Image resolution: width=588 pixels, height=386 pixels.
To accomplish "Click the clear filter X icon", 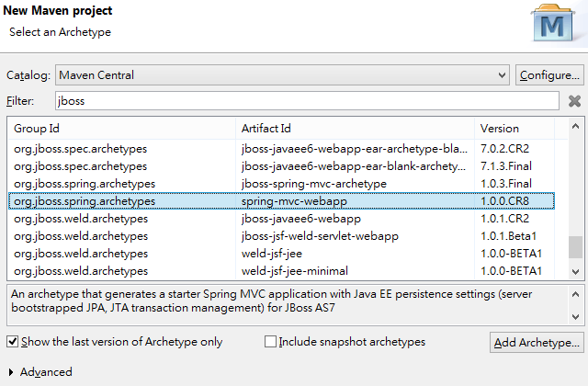I will (574, 101).
